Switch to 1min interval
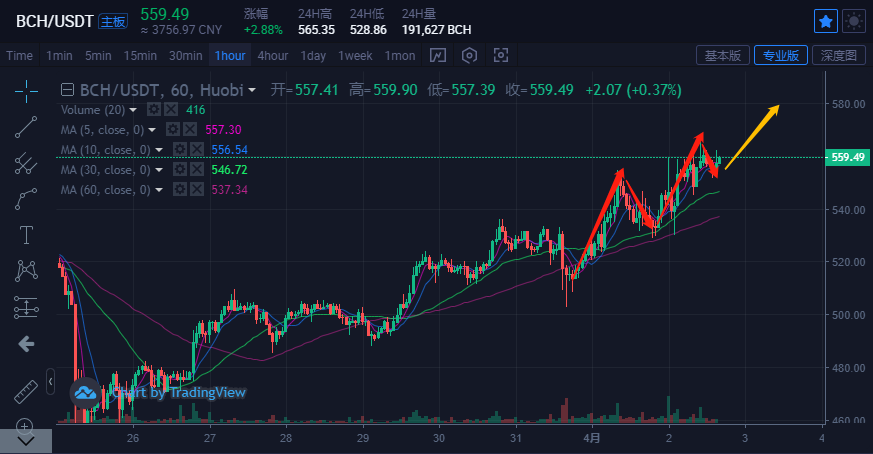This screenshot has width=873, height=454. click(x=59, y=56)
